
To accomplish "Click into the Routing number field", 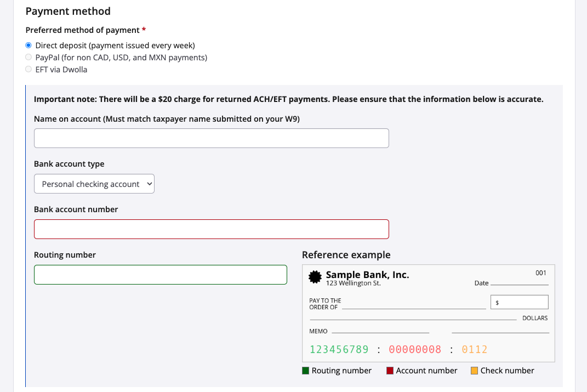I will [x=160, y=275].
